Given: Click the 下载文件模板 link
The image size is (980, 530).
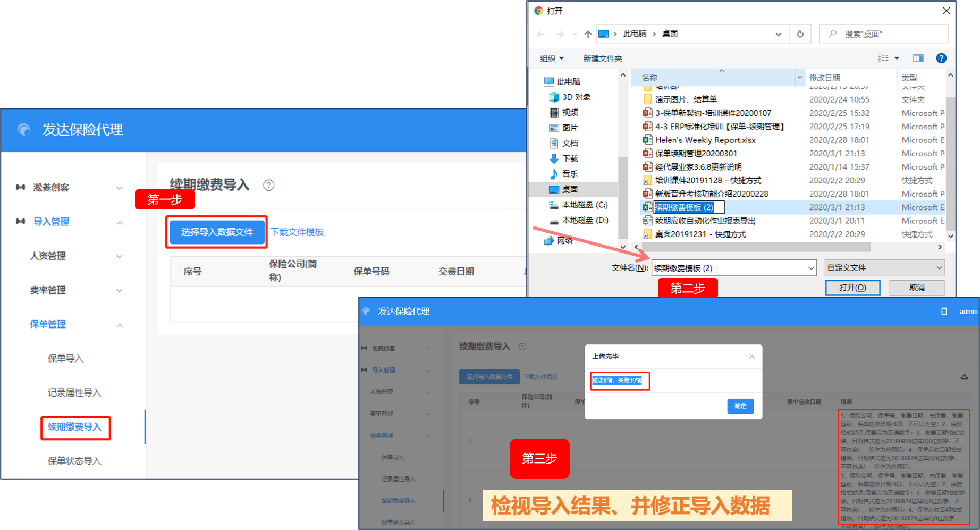Looking at the screenshot, I should (297, 232).
